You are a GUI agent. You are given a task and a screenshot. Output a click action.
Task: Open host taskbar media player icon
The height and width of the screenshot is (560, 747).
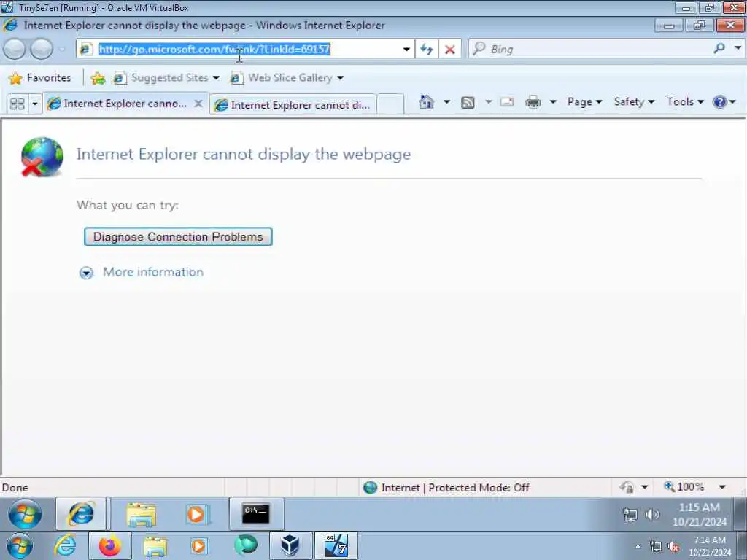(198, 546)
